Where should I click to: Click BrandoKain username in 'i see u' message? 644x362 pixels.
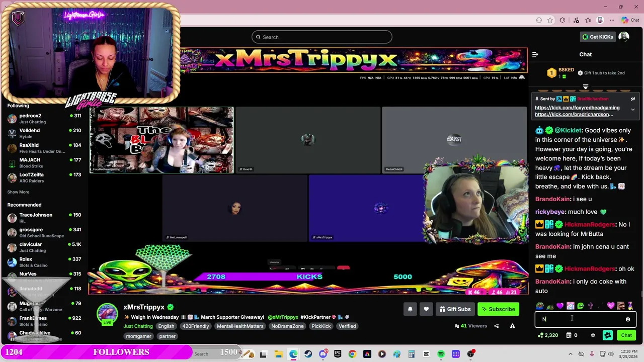pos(552,199)
